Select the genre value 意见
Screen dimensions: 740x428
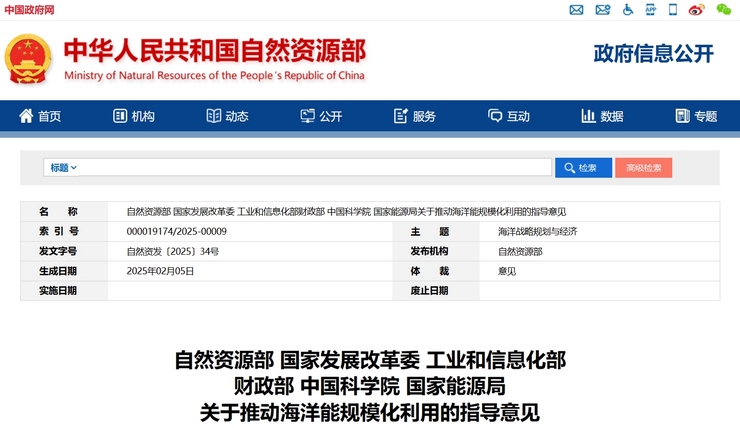pyautogui.click(x=507, y=271)
